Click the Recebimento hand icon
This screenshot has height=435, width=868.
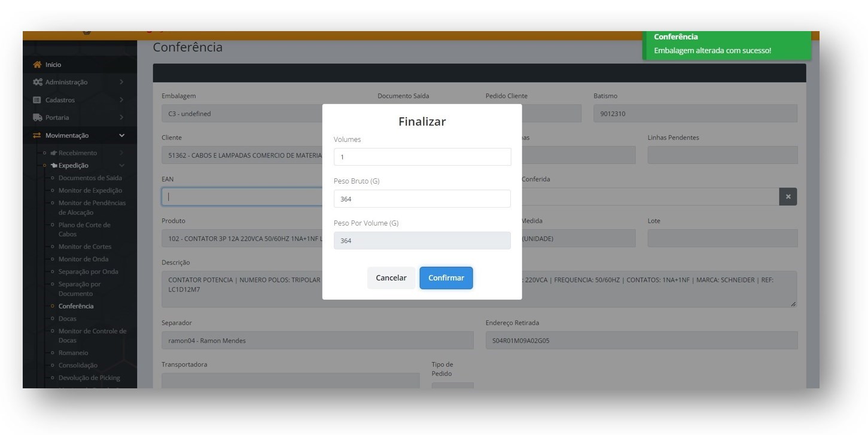tap(54, 153)
